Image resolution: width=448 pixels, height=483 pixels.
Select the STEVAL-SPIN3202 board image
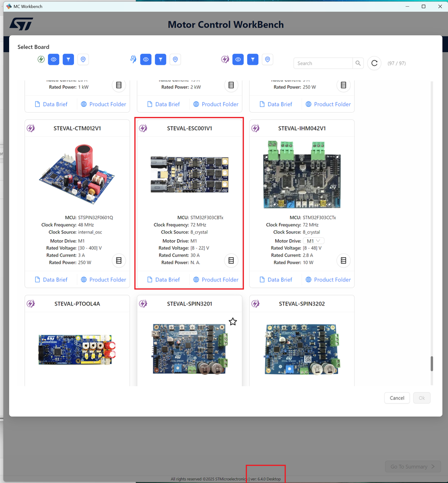[302, 349]
